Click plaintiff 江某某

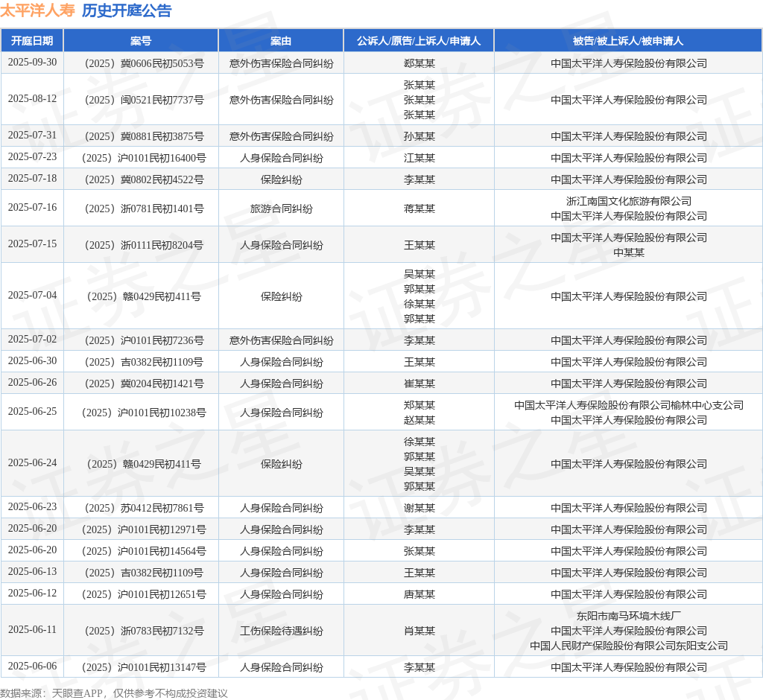click(419, 158)
